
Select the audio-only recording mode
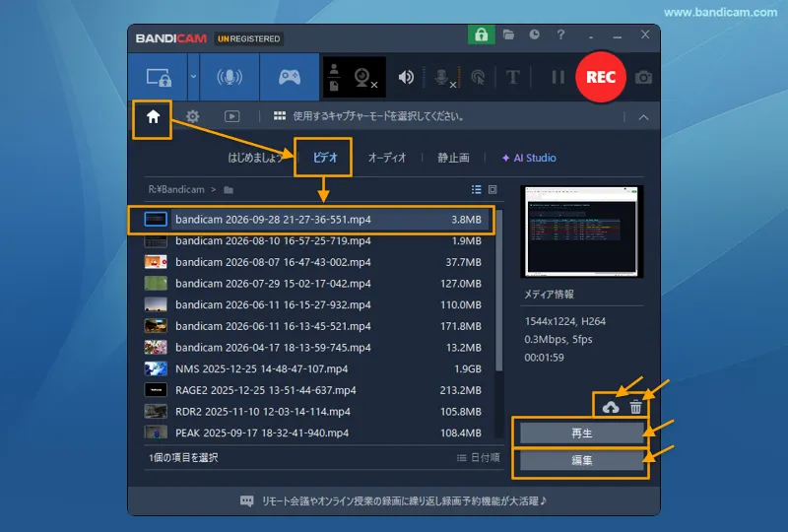click(x=230, y=77)
